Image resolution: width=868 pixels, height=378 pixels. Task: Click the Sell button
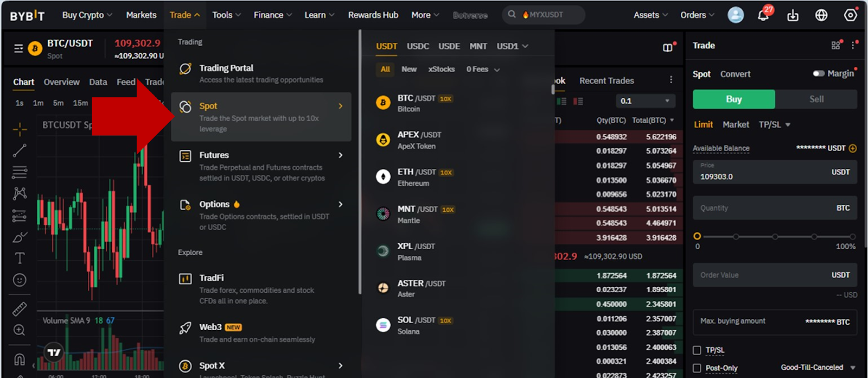point(816,99)
